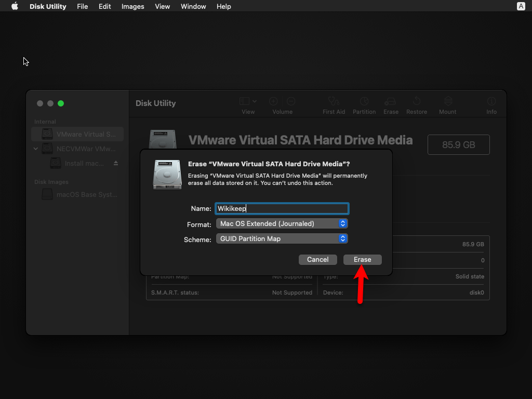Select NECVMWar VMw... disk in sidebar
Screen dimensions: 532x399
77,149
